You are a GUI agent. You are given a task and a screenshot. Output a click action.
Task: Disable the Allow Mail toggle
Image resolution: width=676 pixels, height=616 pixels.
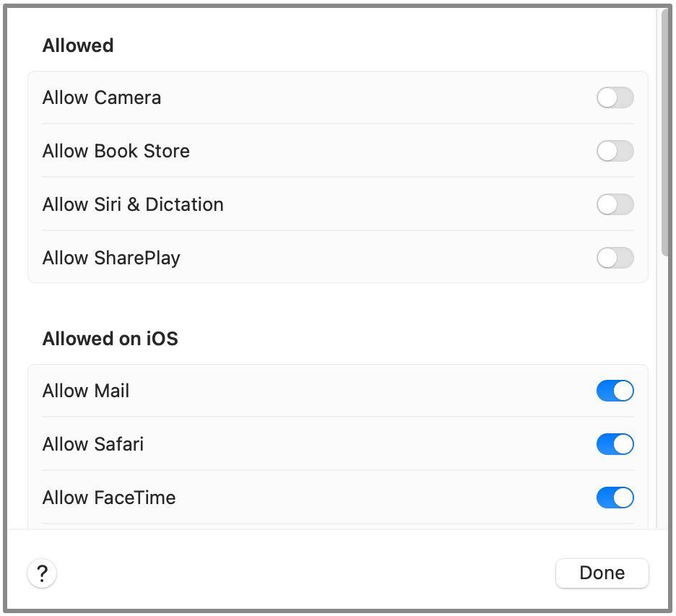point(615,391)
